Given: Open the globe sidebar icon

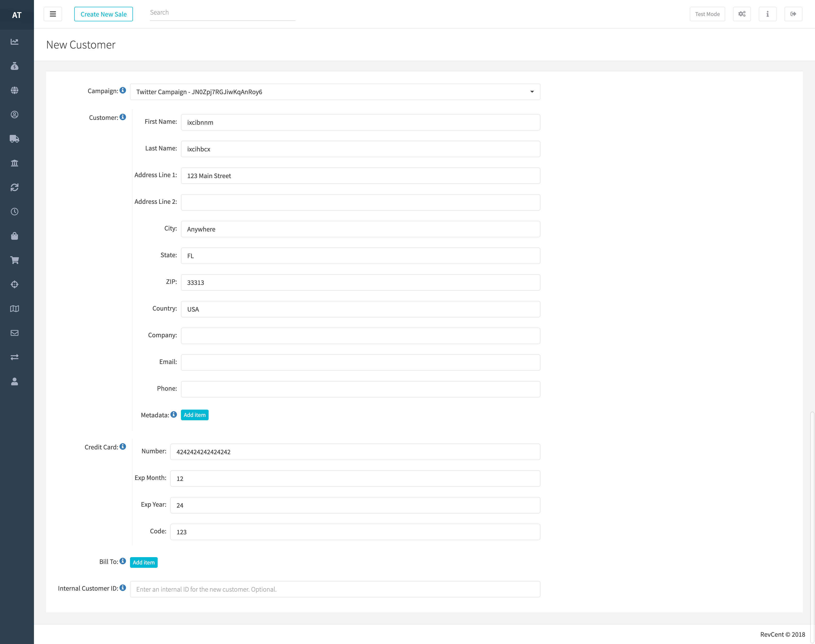Looking at the screenshot, I should tap(14, 91).
